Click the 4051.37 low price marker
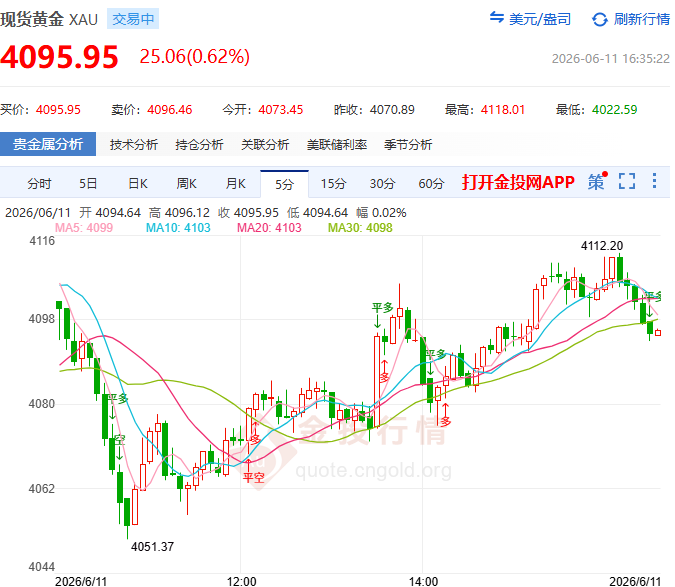 152,547
